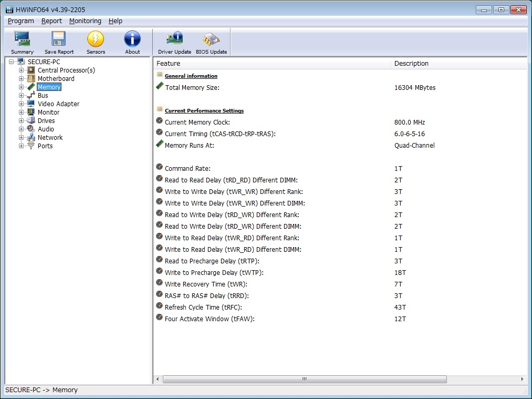532x399 pixels.
Task: Select the '16304 MBytes' value
Action: pos(414,88)
